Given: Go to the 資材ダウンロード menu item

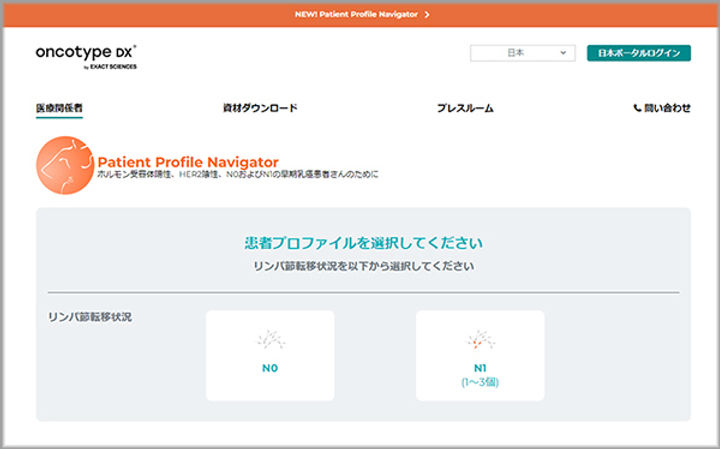Looking at the screenshot, I should pos(260,108).
